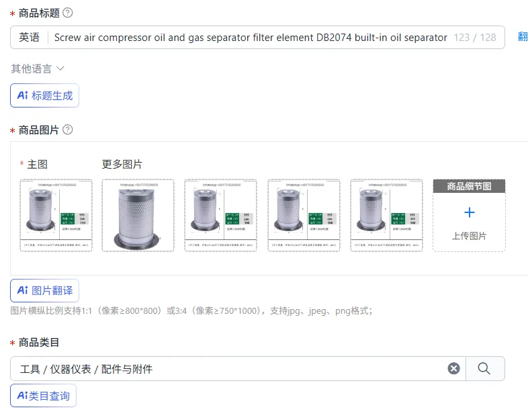
Task: Select the third thumbnail under 更多图片
Action: click(x=304, y=215)
